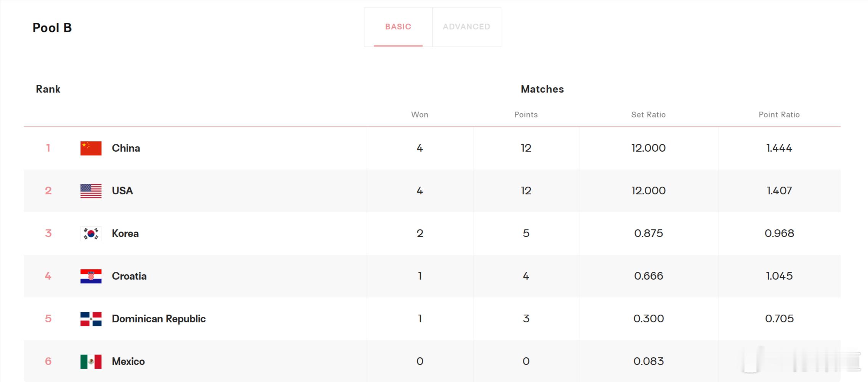Click the Won column header
The image size is (868, 382).
click(420, 115)
